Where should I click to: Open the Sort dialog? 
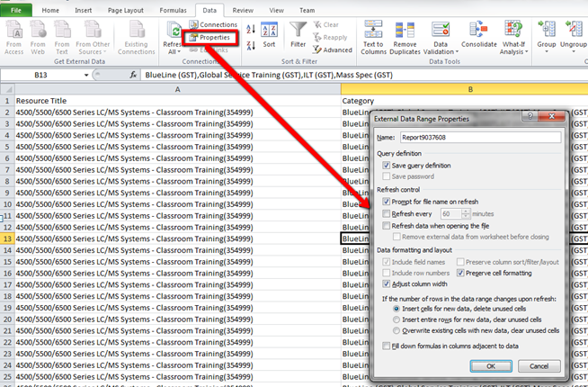tap(269, 34)
